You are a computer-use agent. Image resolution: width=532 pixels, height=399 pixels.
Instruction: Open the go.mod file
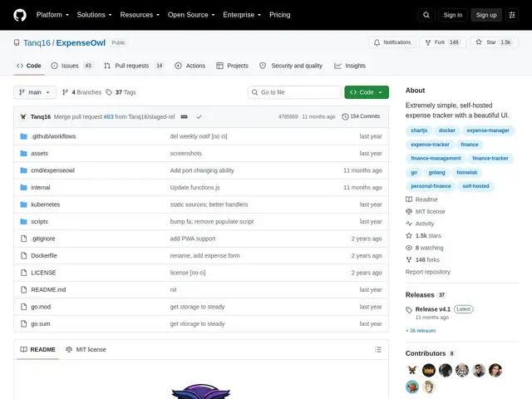41,307
